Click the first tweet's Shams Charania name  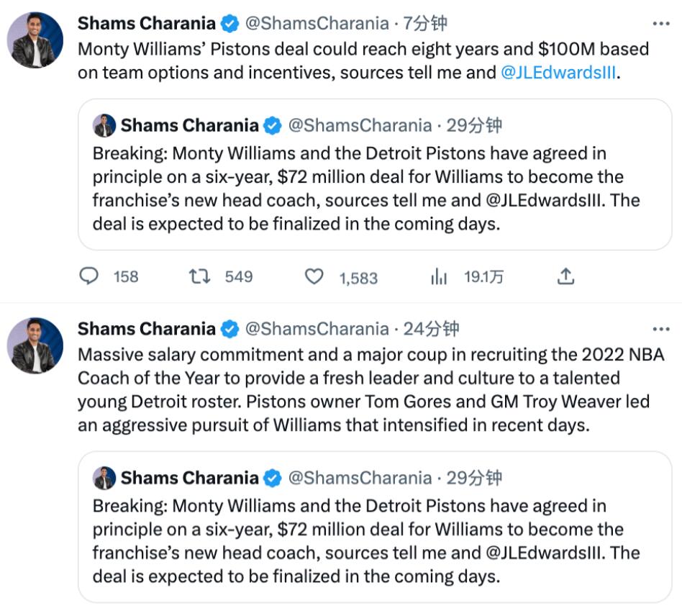point(146,24)
